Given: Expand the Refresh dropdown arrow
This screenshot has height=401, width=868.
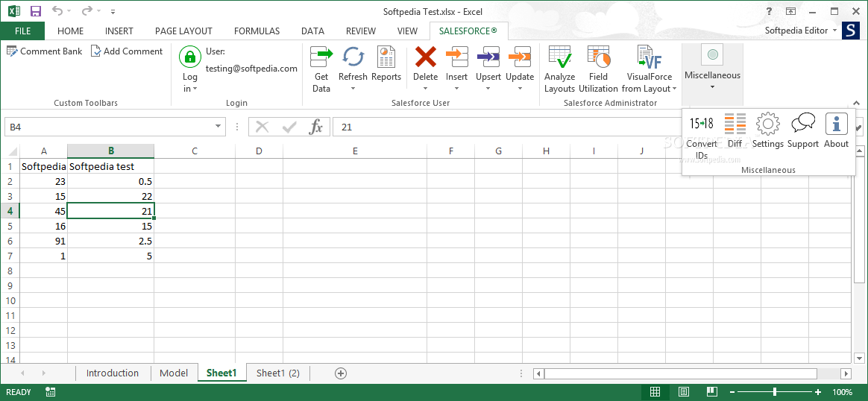Looking at the screenshot, I should [353, 89].
